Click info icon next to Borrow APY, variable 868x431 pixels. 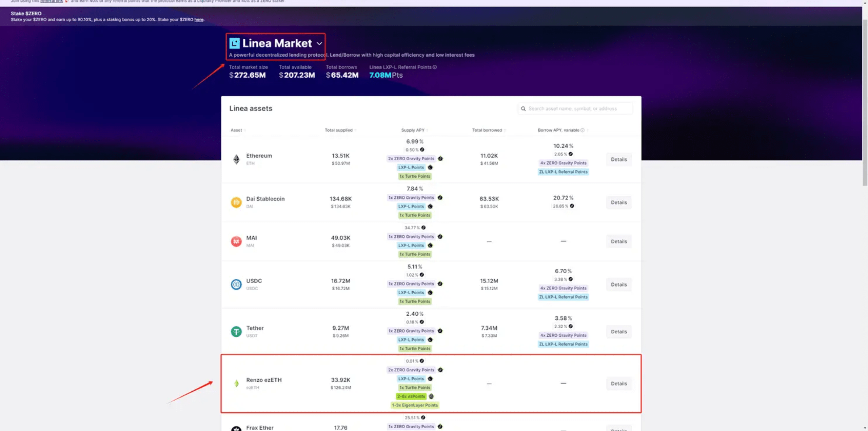coord(583,130)
